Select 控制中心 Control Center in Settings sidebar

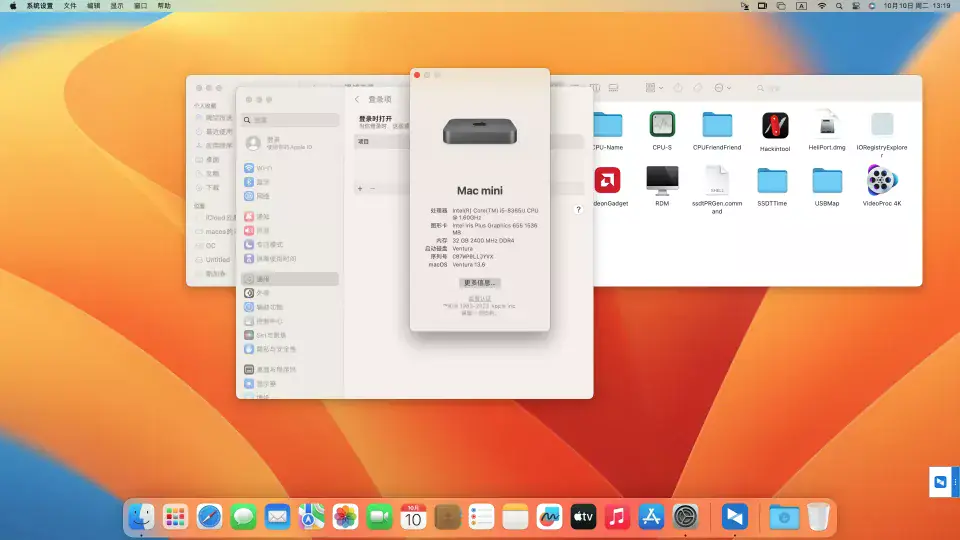[290, 321]
